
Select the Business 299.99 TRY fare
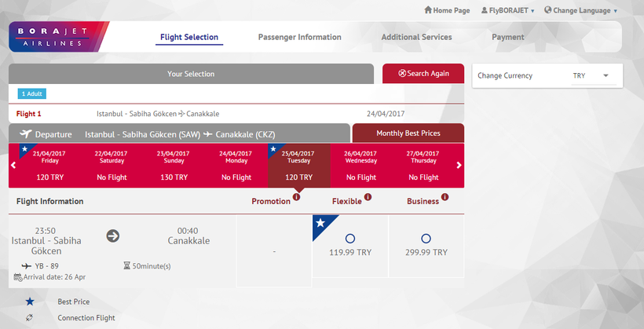pos(426,238)
